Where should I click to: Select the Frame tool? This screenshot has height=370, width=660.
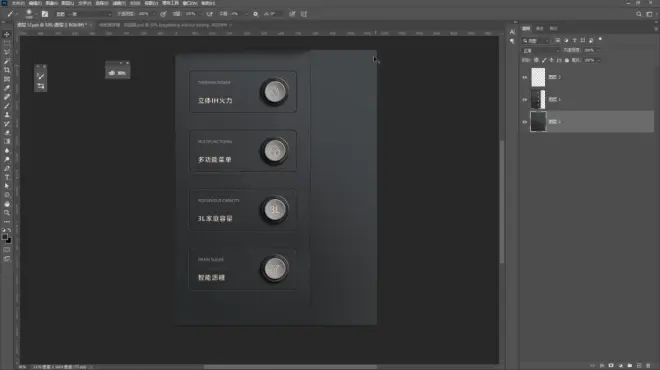coord(7,79)
